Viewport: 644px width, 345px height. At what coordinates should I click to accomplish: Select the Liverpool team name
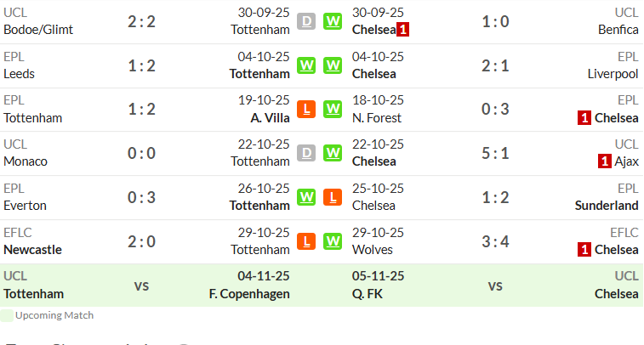[613, 74]
